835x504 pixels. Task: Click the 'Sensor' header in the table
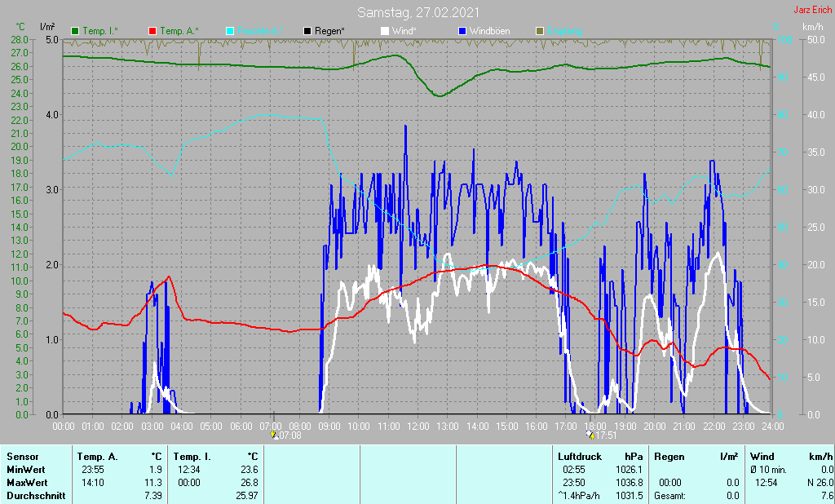[22, 457]
